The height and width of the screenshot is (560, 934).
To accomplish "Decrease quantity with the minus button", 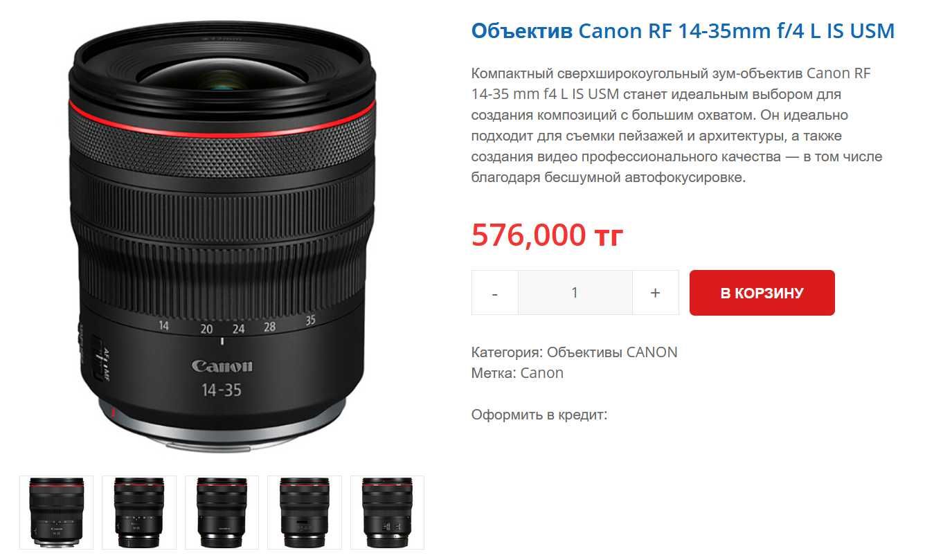I will coord(494,293).
